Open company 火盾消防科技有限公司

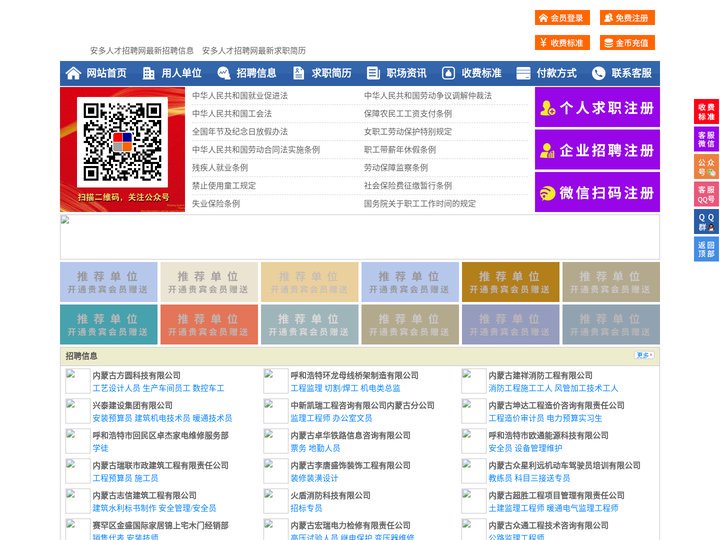[x=330, y=495]
